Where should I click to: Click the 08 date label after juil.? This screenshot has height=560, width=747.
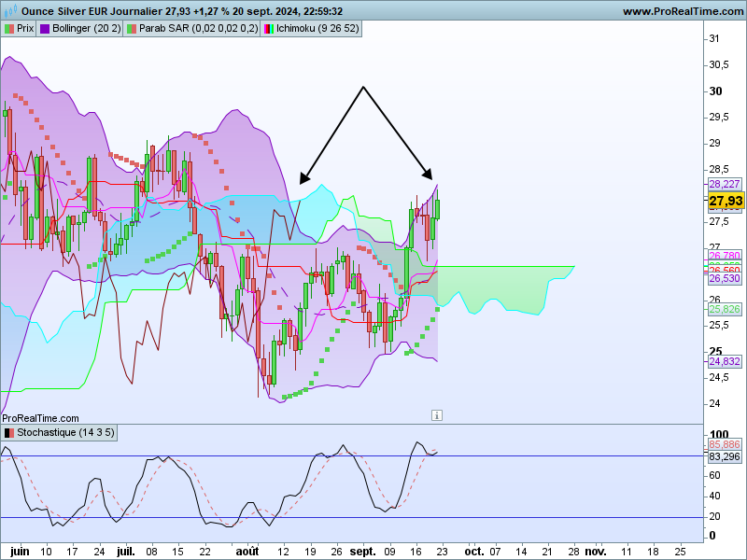pos(151,552)
